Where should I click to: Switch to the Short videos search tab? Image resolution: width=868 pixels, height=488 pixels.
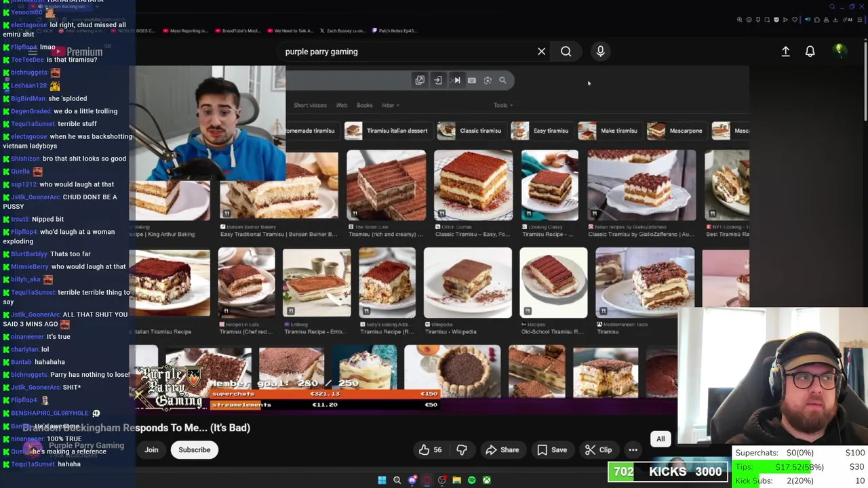coord(310,105)
